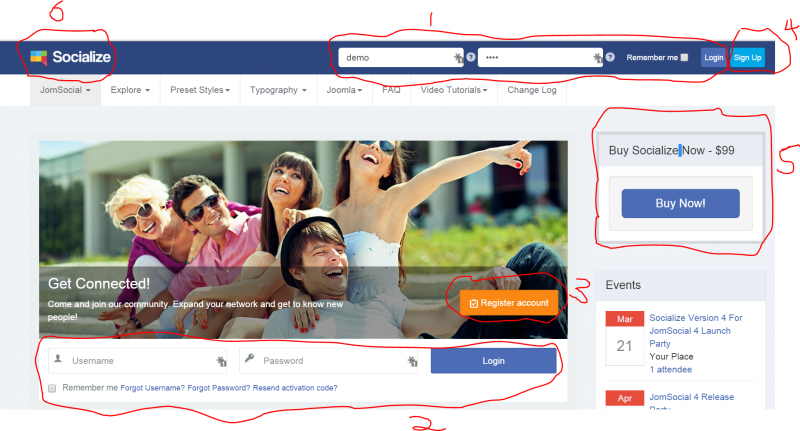Open the Joomla dropdown

click(x=344, y=90)
